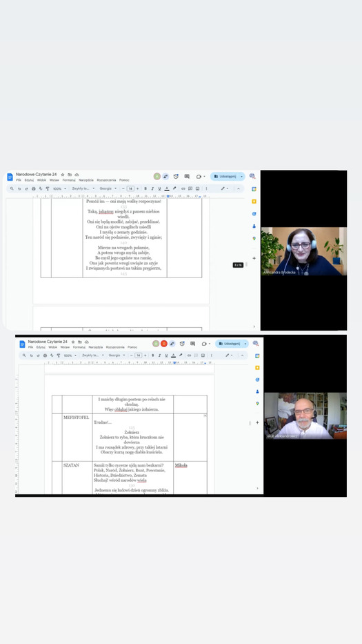Toggle underline in Aleksandra's recording toolbar
This screenshot has height=644, width=362.
coord(160,188)
